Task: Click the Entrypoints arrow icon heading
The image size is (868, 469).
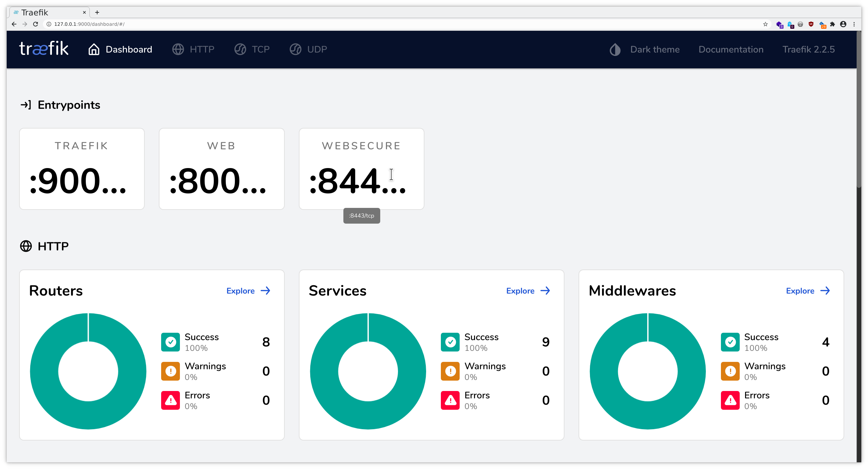Action: (x=25, y=105)
